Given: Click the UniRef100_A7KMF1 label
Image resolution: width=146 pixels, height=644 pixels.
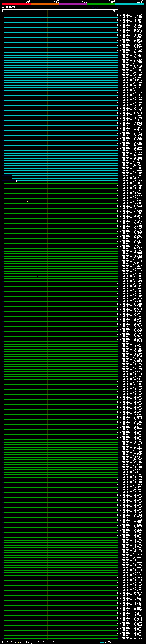Looking at the screenshot, I should coord(131,95).
